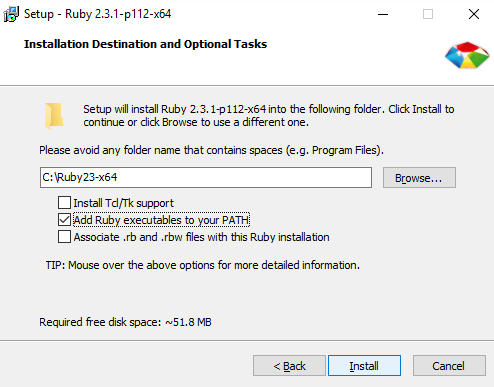Click the 'Please avoid any folder name' warning text
494x387 pixels.
click(211, 150)
